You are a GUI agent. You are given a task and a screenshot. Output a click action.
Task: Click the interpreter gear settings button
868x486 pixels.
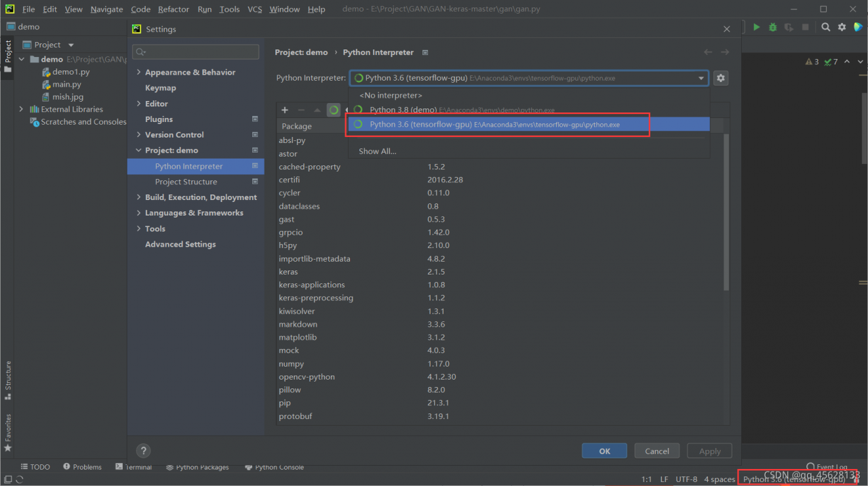click(x=720, y=78)
